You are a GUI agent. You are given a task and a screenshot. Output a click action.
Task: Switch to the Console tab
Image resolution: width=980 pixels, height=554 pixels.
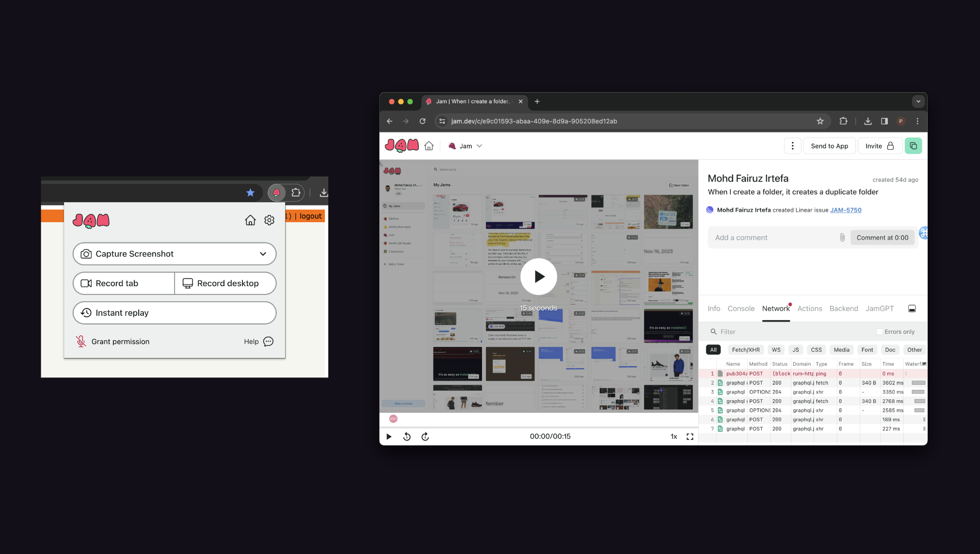740,309
